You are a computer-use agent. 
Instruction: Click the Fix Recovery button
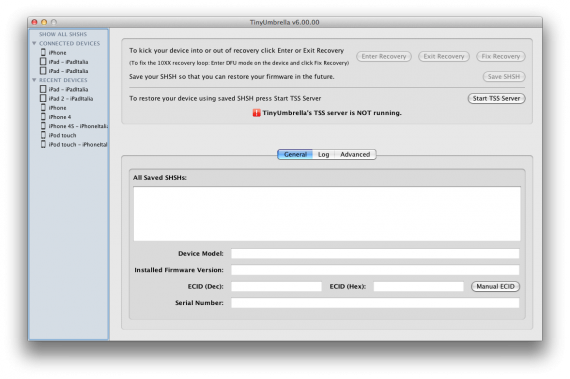501,56
